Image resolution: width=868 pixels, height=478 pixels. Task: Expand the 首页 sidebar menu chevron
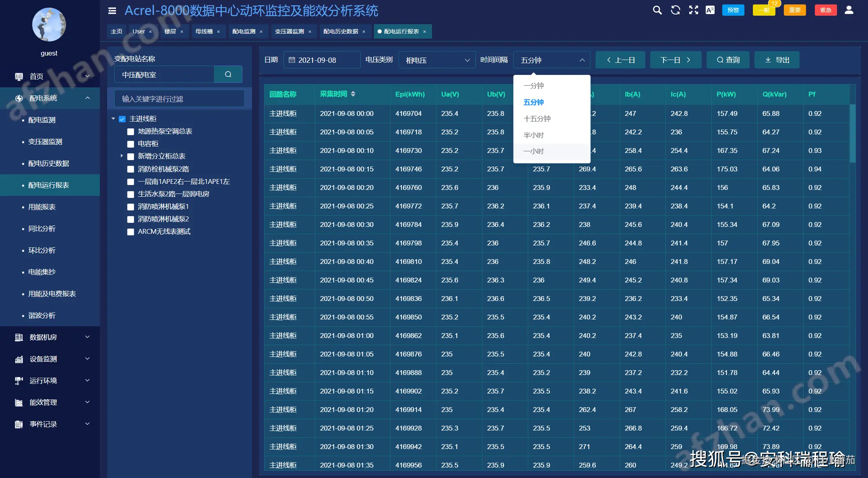pyautogui.click(x=87, y=76)
